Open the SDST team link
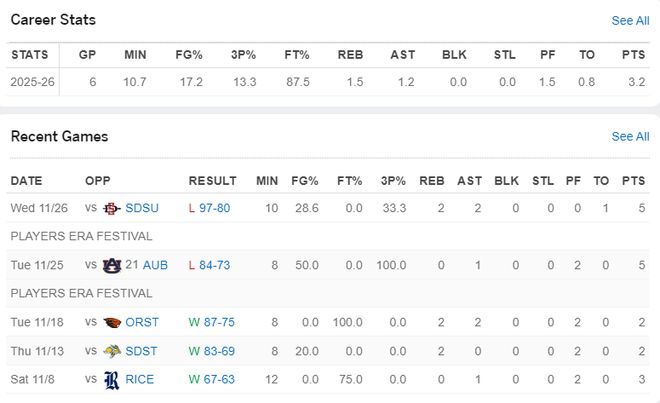 142,351
